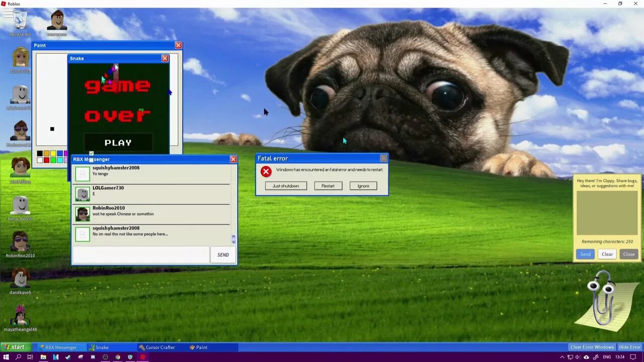Select the RobinRoo2010 avatar desktop icon
Viewport: 644px width, 362px height.
20,244
